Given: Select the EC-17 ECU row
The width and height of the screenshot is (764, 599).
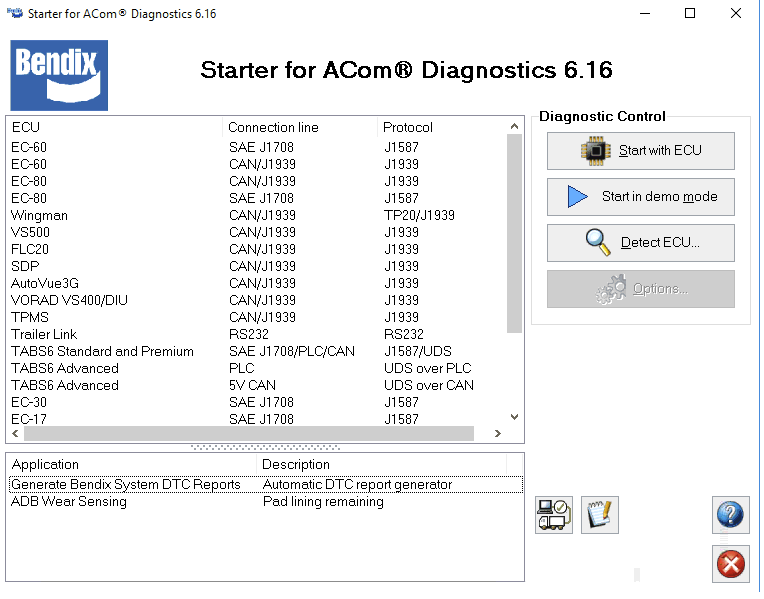Looking at the screenshot, I should point(257,419).
